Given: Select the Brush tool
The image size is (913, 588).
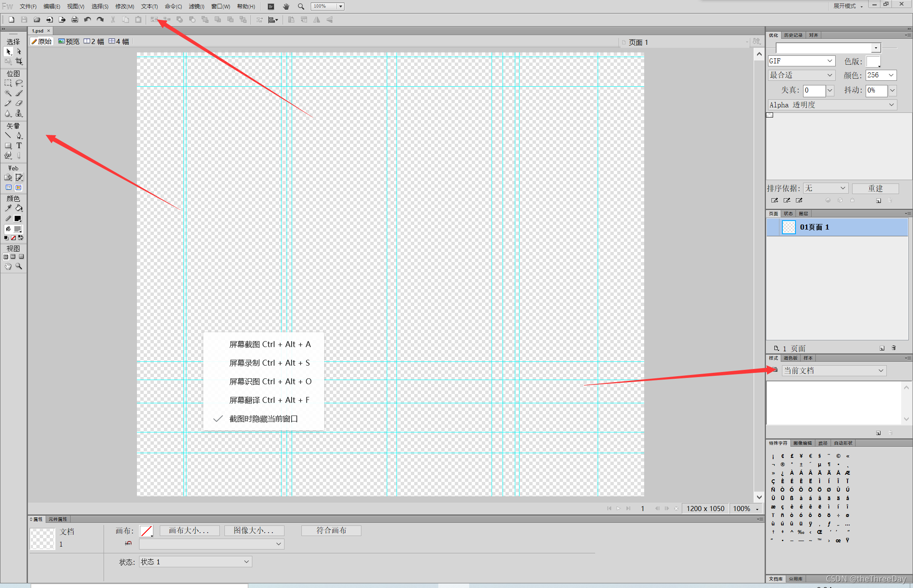Looking at the screenshot, I should (x=19, y=93).
